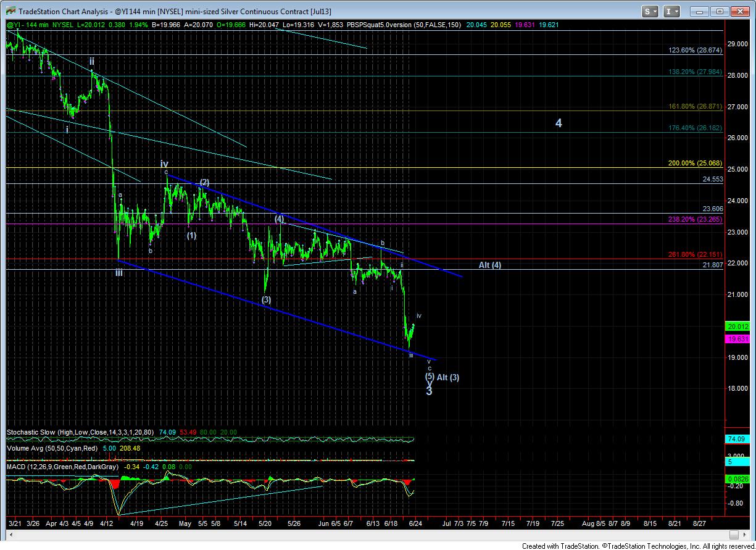The image size is (756, 550).
Task: Click the horizontal scrollbar thumb at chart bottom
Action: [x=734, y=535]
